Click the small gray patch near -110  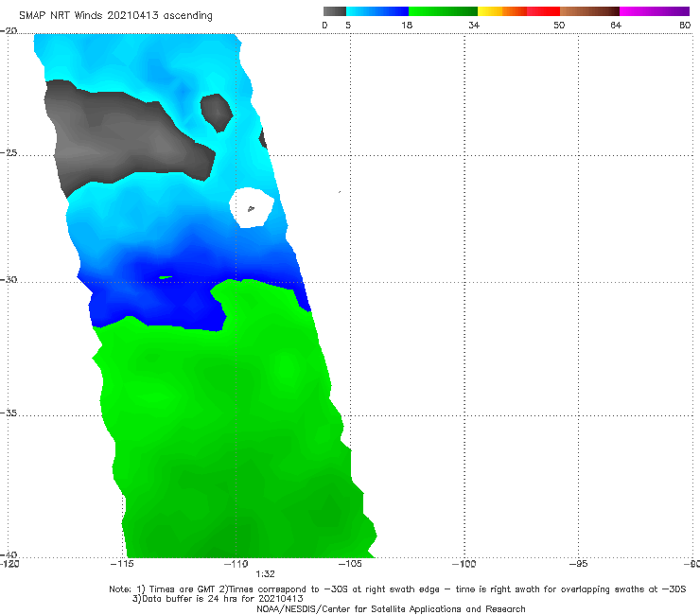(x=217, y=113)
